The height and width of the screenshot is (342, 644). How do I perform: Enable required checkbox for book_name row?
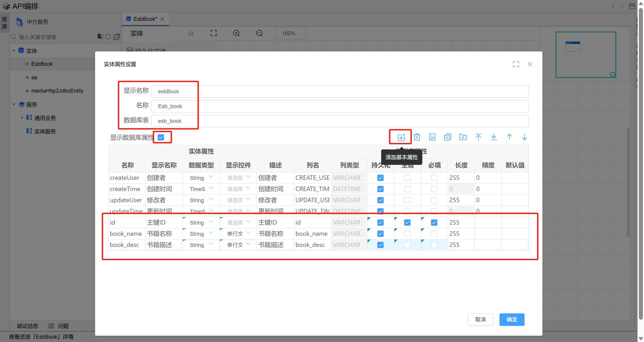[x=434, y=234]
